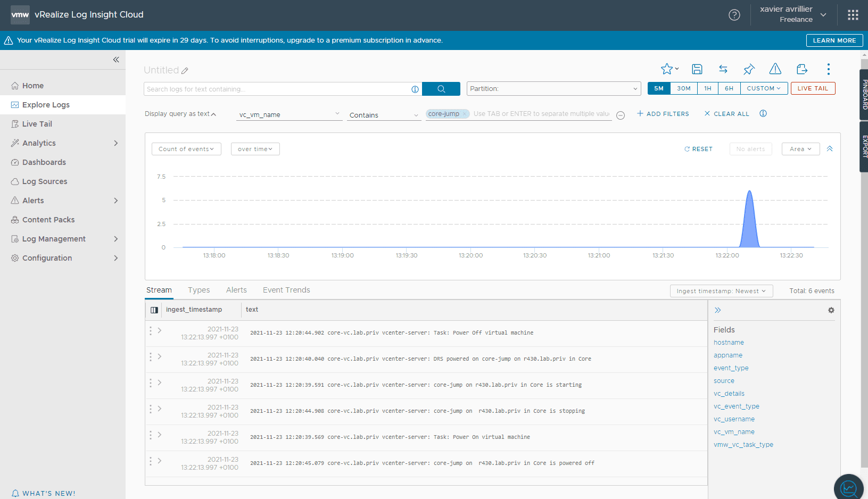Click the compare swap arrows icon

click(x=723, y=69)
